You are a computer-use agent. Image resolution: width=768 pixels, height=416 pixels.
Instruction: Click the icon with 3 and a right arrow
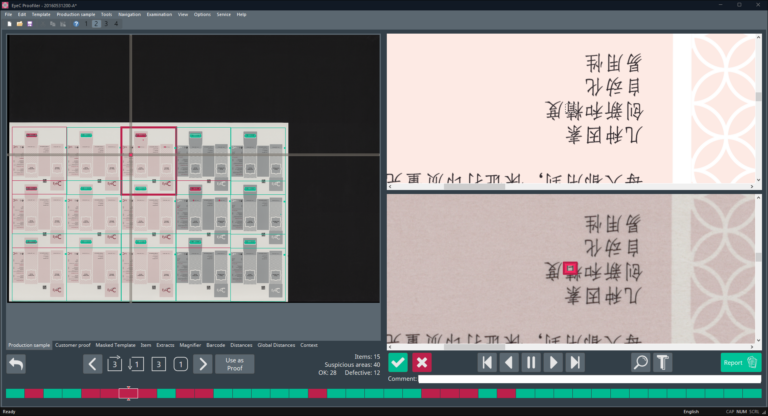[x=115, y=364]
